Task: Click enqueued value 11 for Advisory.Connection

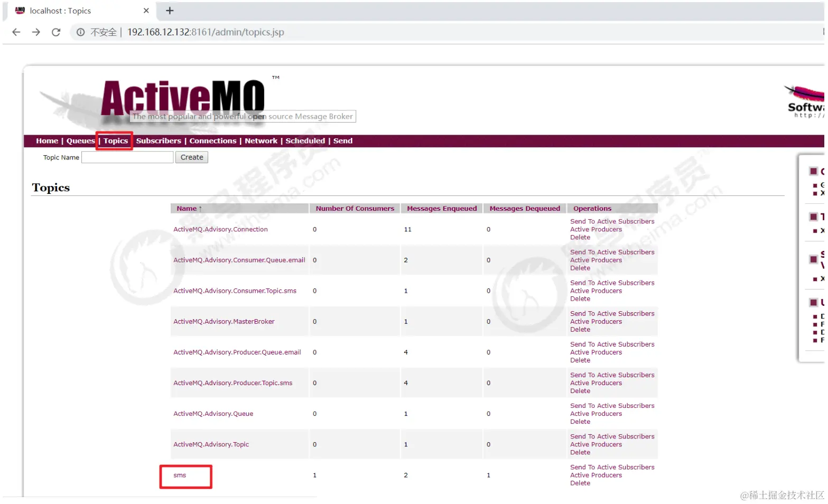Action: point(407,229)
